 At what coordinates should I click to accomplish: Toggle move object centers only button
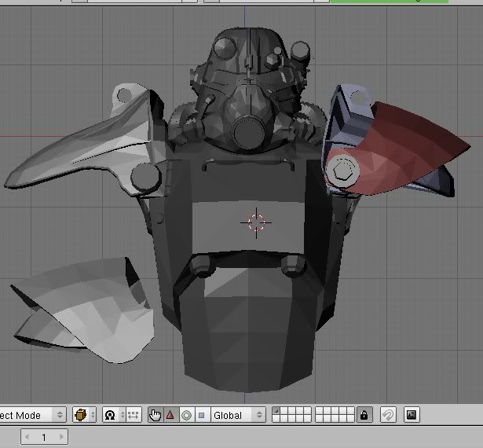click(134, 415)
